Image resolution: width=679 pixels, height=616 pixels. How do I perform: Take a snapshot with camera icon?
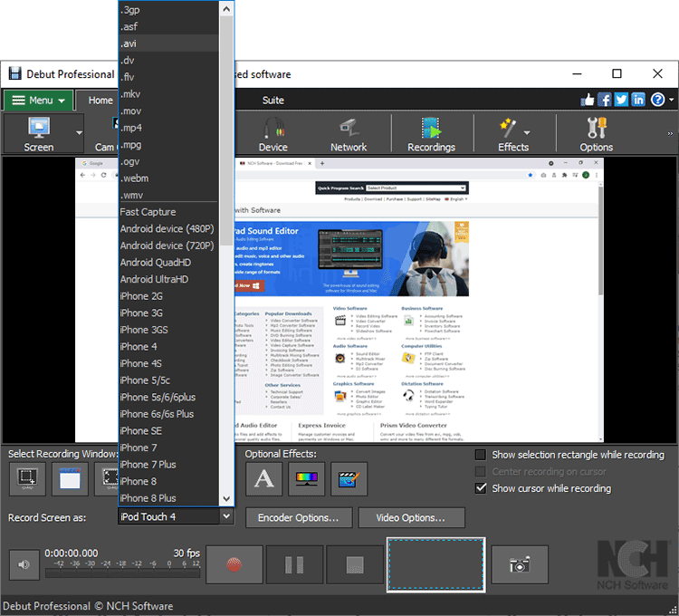click(x=520, y=564)
